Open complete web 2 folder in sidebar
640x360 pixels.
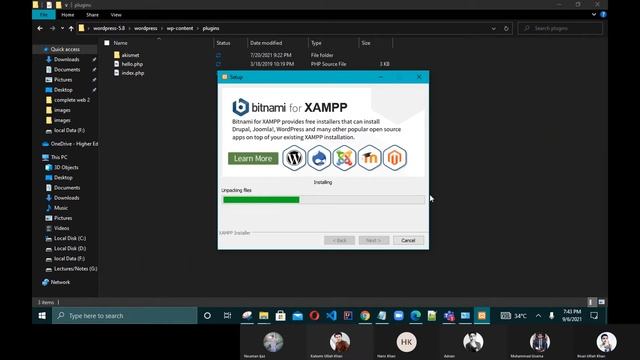(x=72, y=100)
